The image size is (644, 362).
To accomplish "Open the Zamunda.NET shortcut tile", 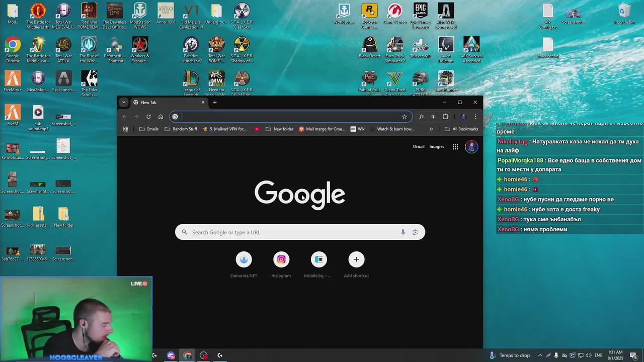I will point(244,265).
